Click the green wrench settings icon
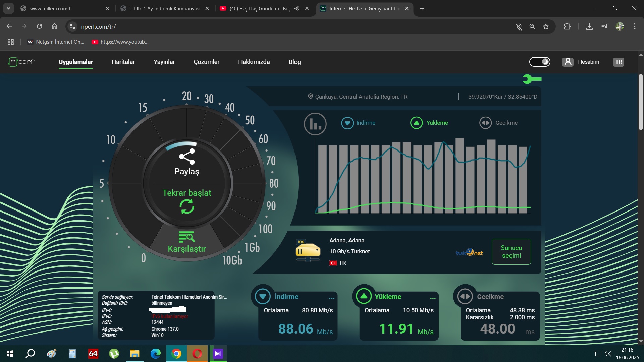This screenshot has width=644, height=362. click(x=532, y=79)
